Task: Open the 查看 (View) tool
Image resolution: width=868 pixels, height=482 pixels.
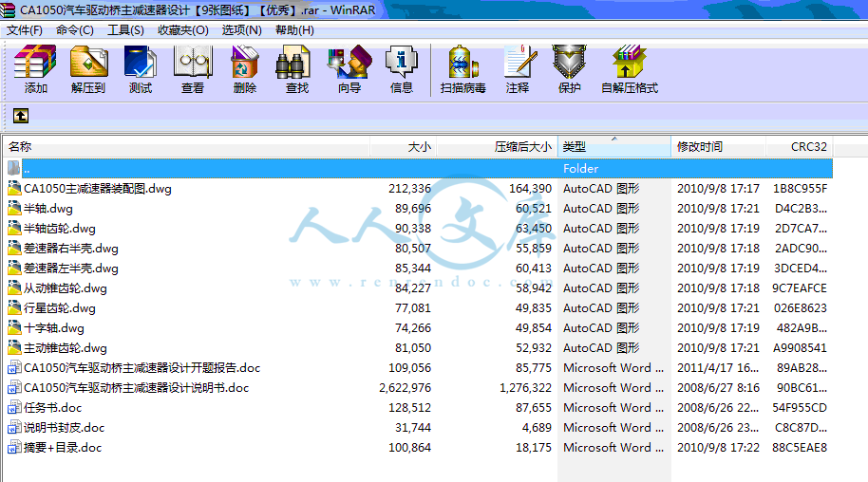Action: [193, 69]
